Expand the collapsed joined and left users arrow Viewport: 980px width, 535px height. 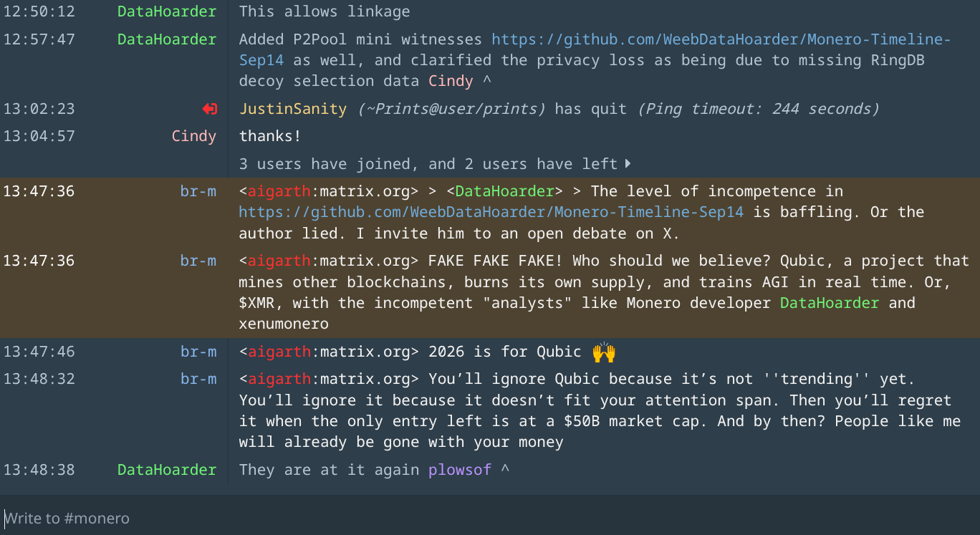click(628, 164)
